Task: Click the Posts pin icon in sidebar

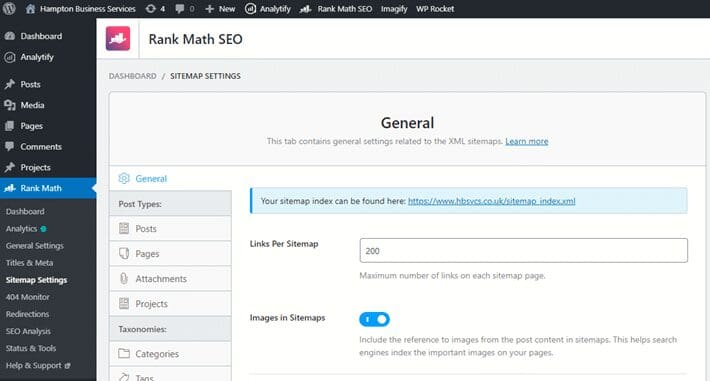Action: (x=10, y=84)
